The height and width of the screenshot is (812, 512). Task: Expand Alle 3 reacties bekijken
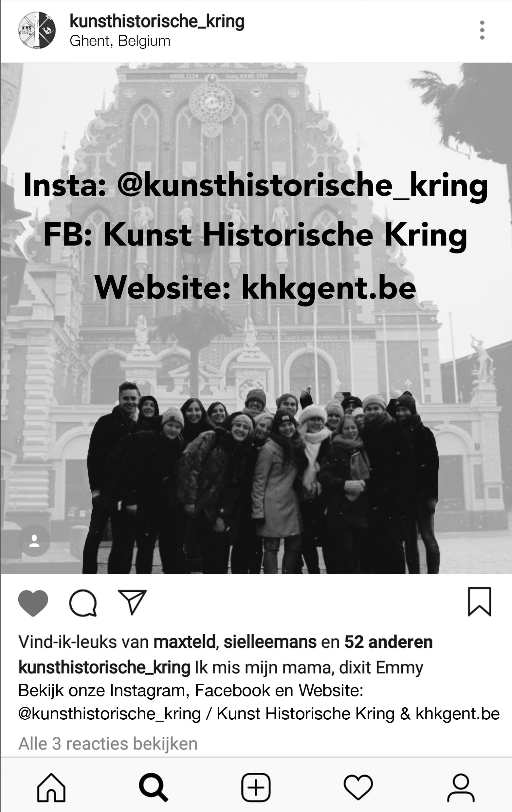(108, 744)
